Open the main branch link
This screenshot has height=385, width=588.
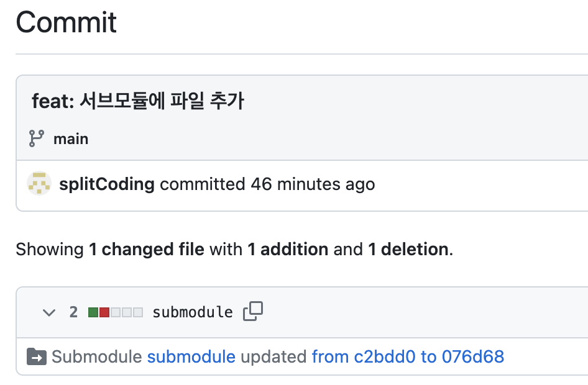(71, 138)
